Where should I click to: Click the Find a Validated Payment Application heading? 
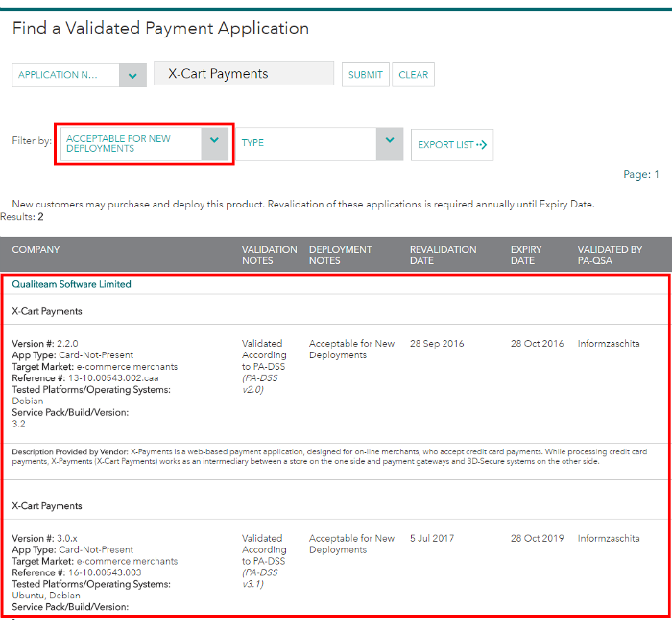click(160, 28)
